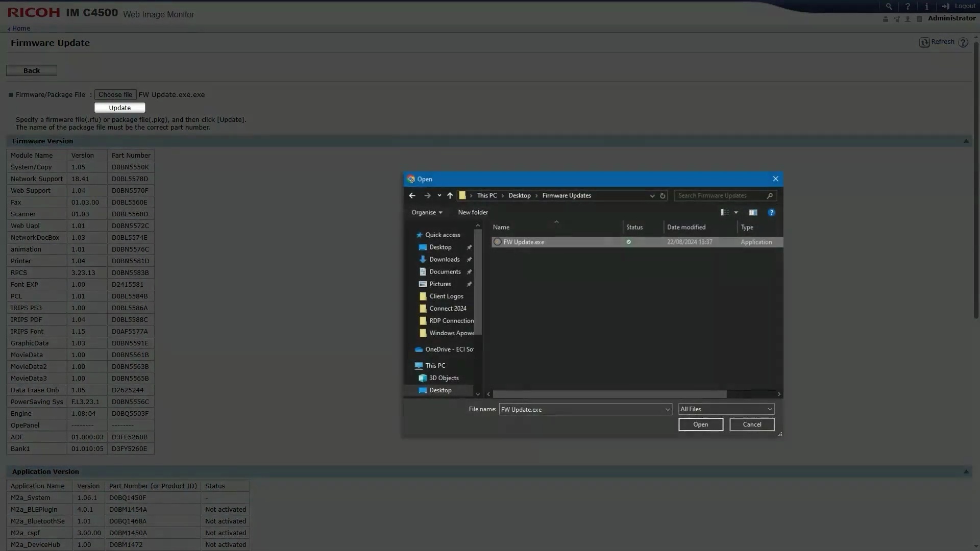
Task: Open the Client Logos folder
Action: 446,296
